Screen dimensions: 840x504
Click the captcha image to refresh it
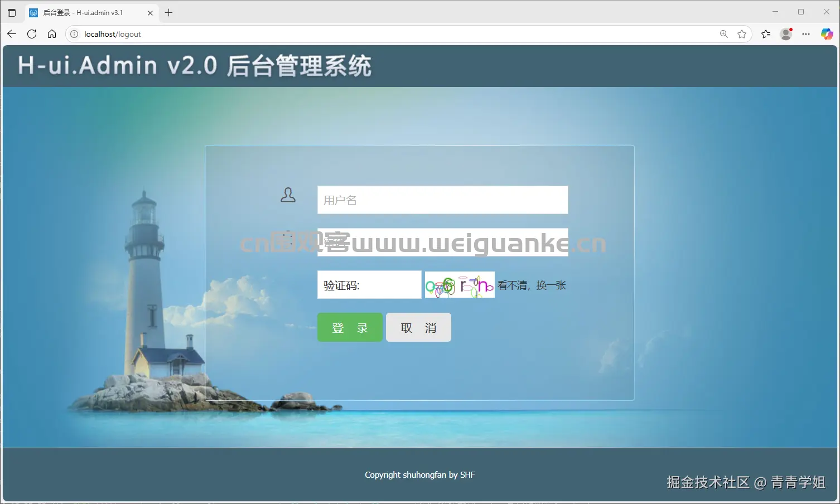coord(459,284)
